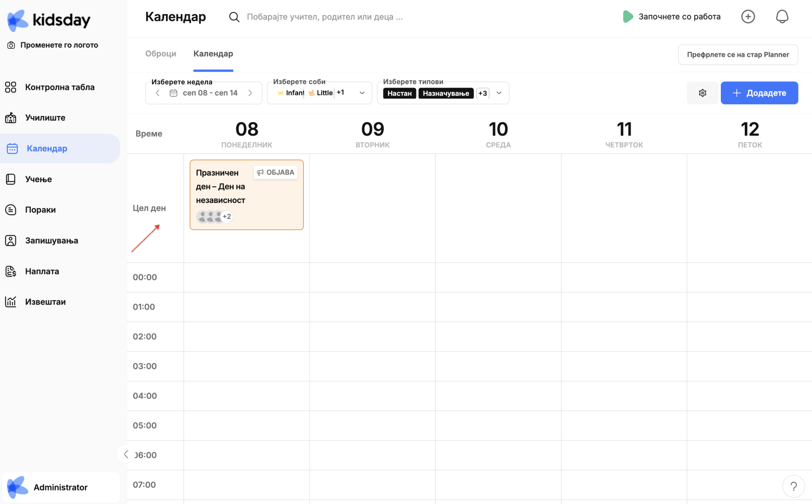Open calendar settings gear icon
This screenshot has height=504, width=812.
[x=702, y=93]
